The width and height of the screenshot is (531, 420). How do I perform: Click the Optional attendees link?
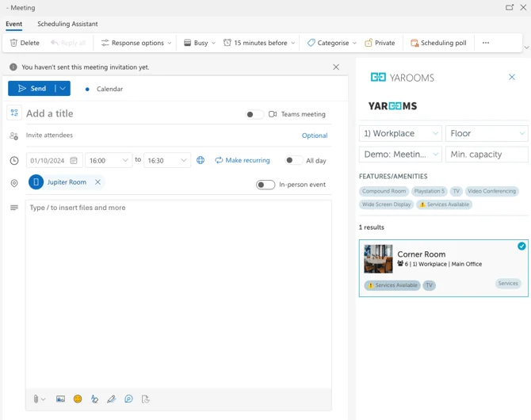[x=315, y=136]
